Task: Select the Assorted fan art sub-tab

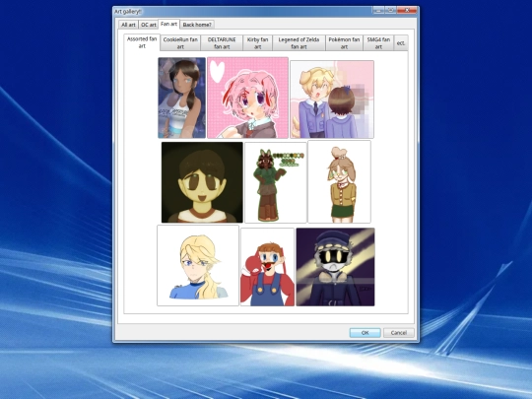Action: (142, 42)
